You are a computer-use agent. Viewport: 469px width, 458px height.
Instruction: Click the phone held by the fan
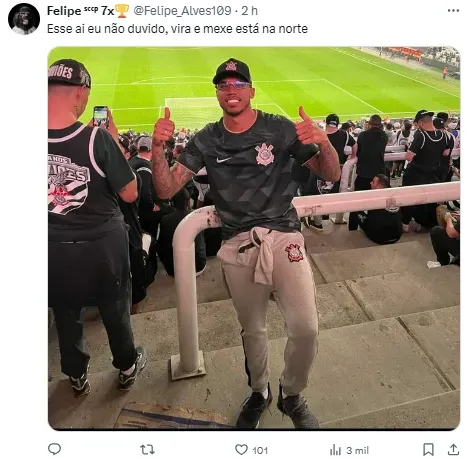[101, 116]
